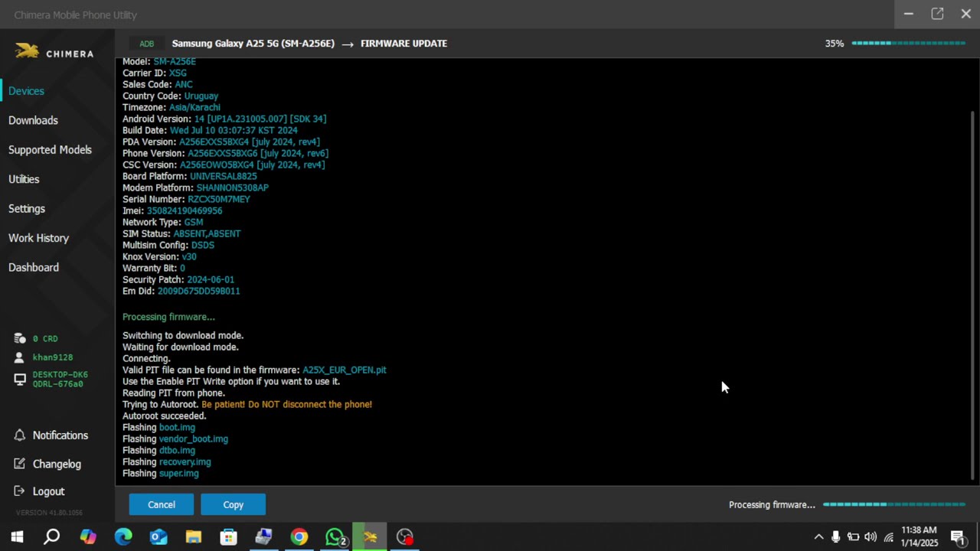Open the Dashboard section
The image size is (980, 551).
pos(34,268)
